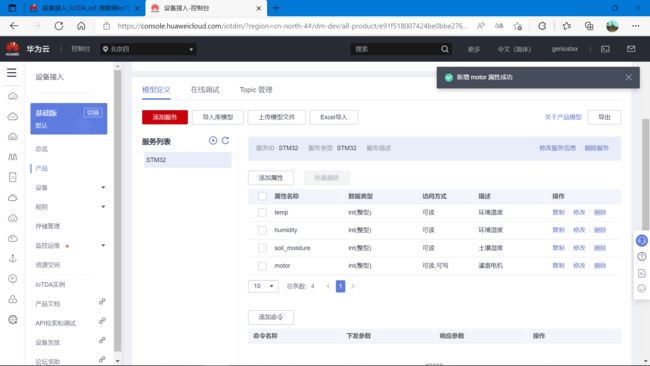Viewport: 650px width, 366px height.
Task: Click the 导入库模型 button
Action: 218,117
